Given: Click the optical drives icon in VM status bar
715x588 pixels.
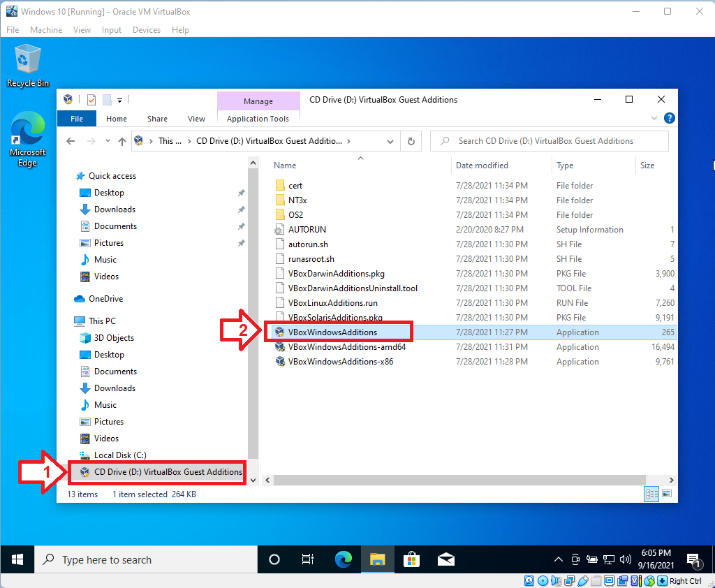Looking at the screenshot, I should (543, 580).
